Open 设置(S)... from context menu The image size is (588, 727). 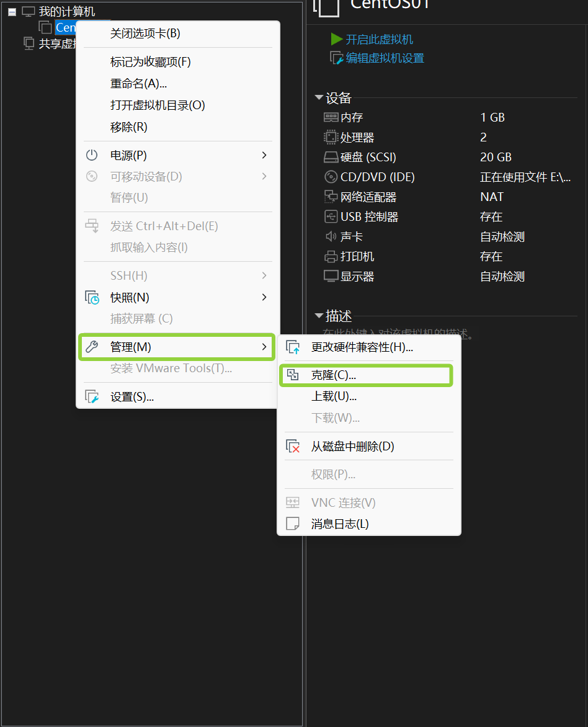[132, 397]
